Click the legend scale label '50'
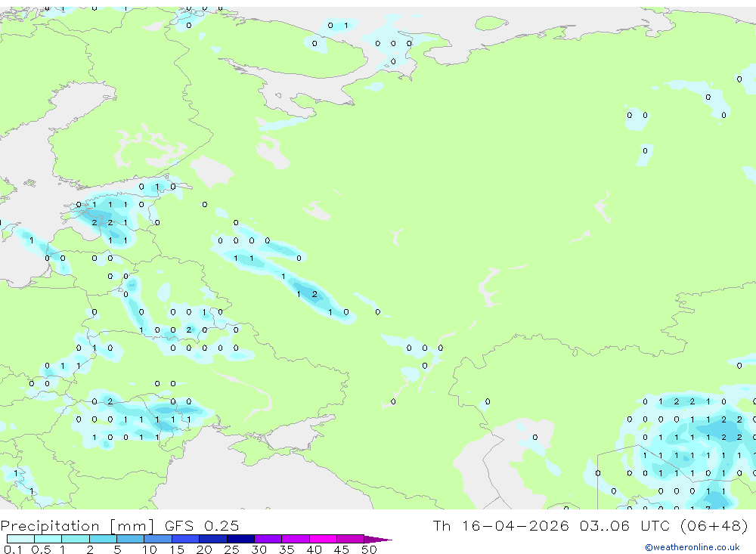 point(369,549)
